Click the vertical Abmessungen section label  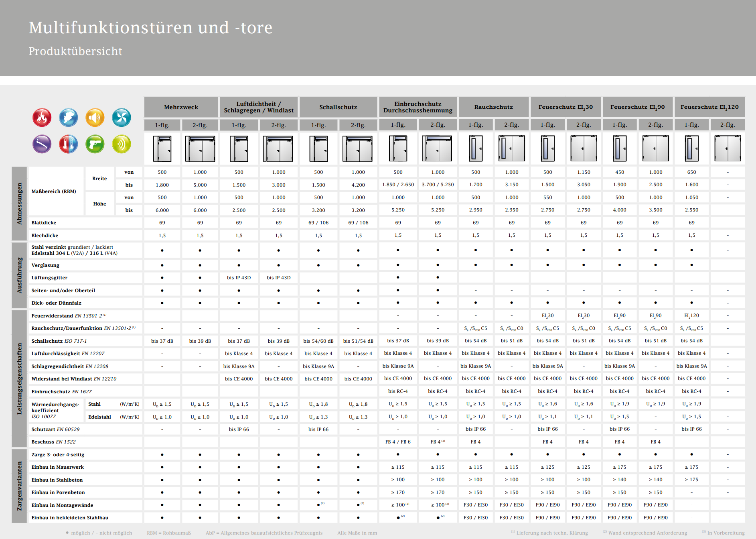[19, 203]
